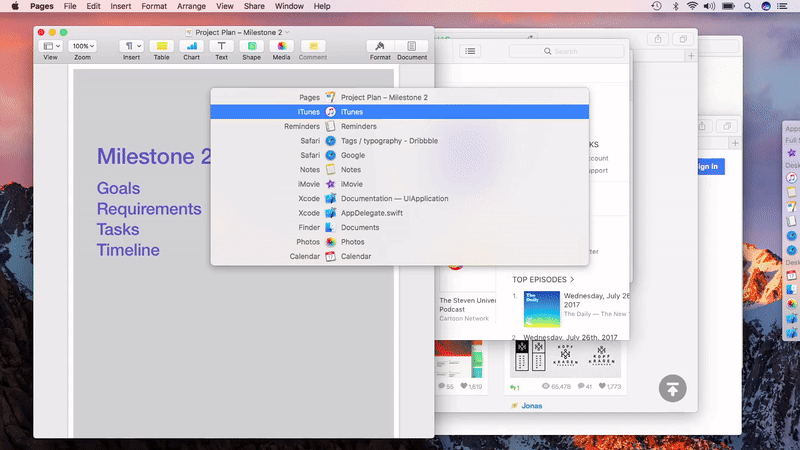Open the File menu

pos(70,6)
